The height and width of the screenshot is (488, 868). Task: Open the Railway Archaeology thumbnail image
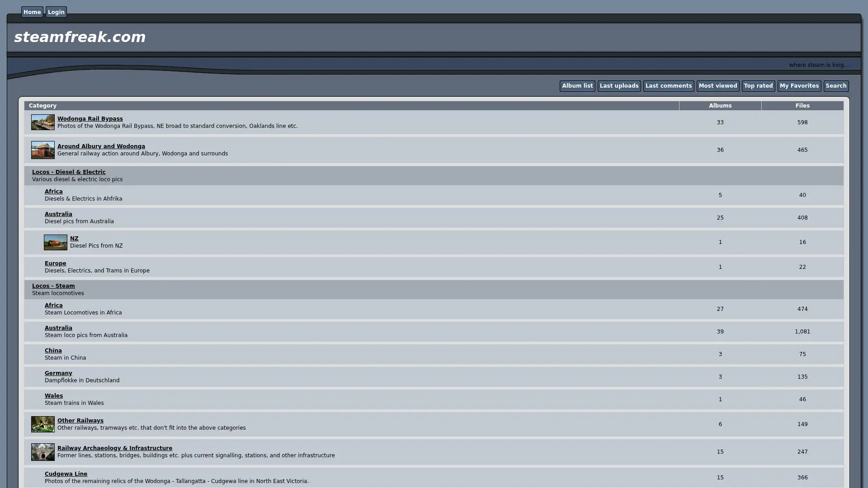[x=42, y=451]
